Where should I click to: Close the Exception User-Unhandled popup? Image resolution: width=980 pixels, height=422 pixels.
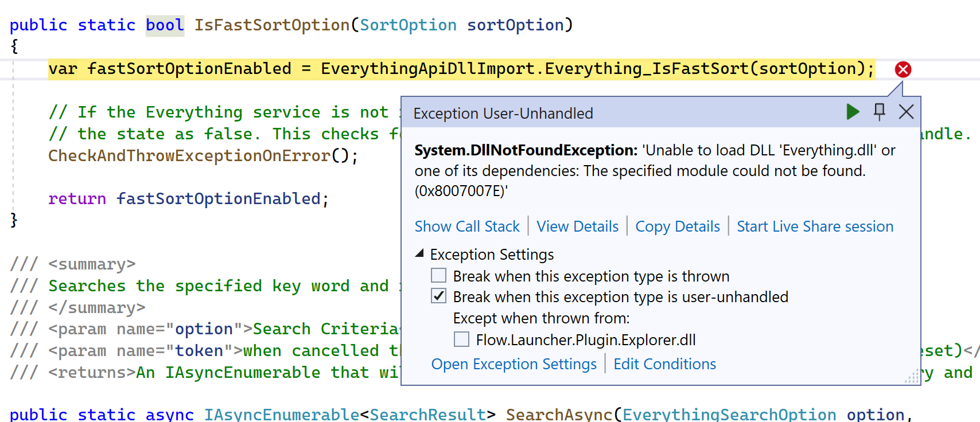click(906, 112)
